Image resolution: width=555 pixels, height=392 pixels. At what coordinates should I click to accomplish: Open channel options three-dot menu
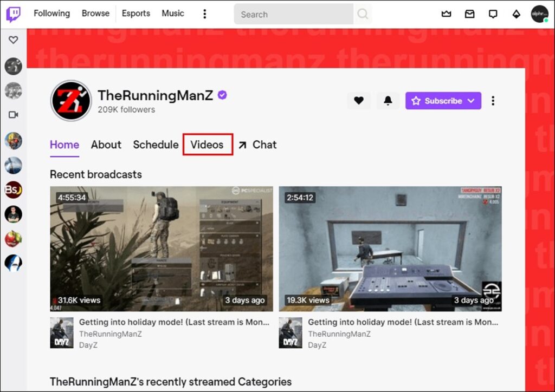click(493, 101)
